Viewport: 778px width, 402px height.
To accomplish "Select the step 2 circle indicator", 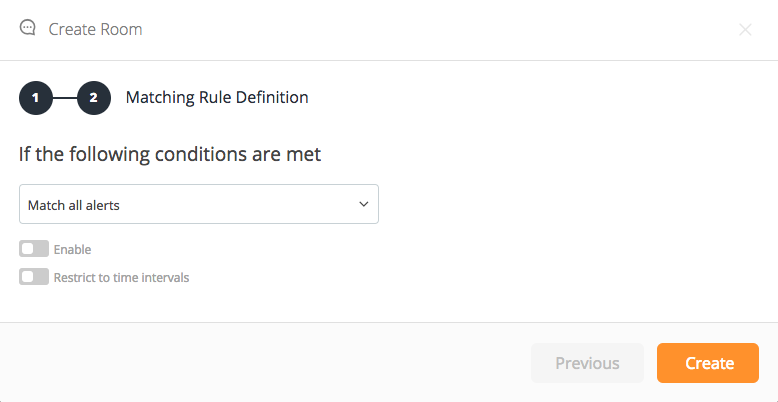I will pos(93,98).
